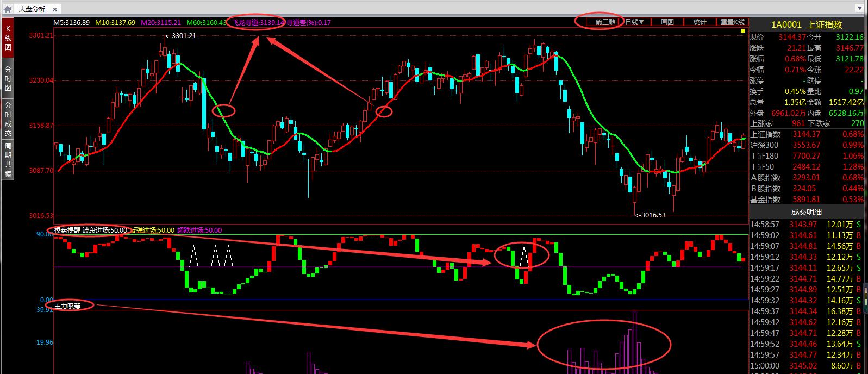
Task: Click the 画图 drawing button
Action: point(667,22)
